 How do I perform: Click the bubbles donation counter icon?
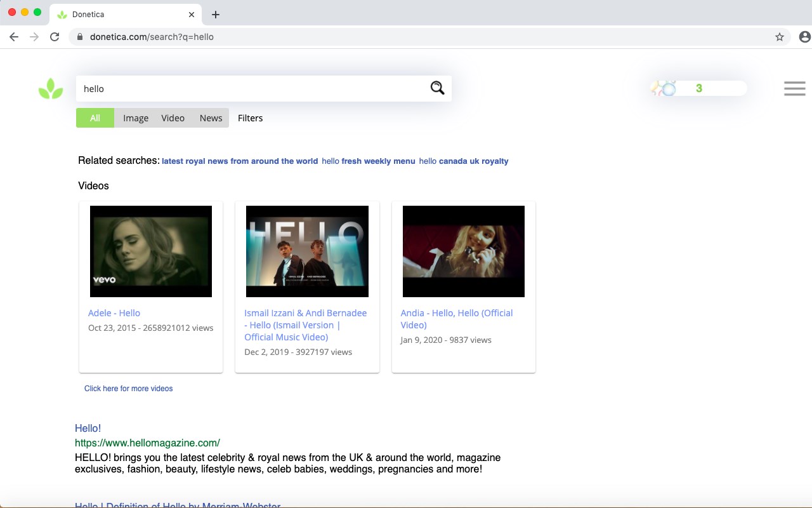click(664, 88)
